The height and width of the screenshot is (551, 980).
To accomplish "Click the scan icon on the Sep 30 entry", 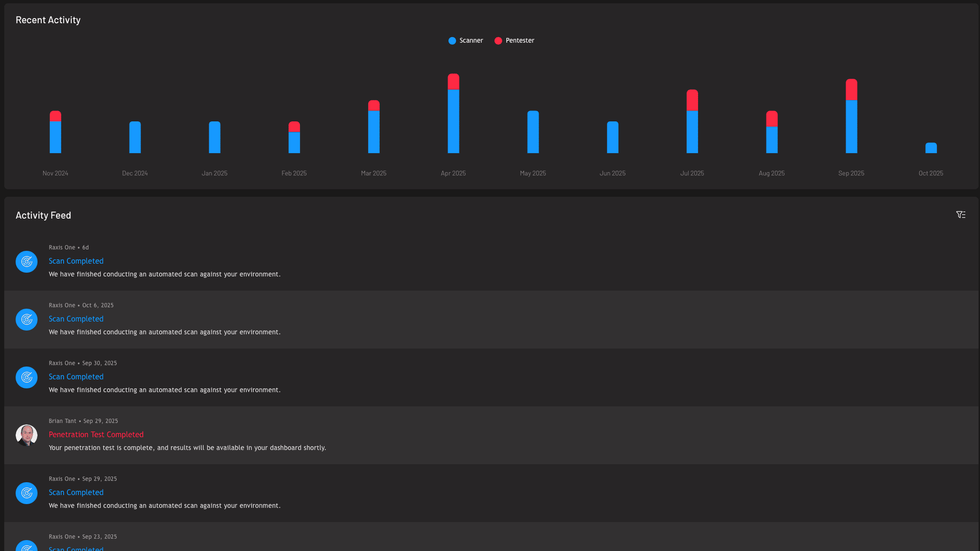I will click(x=26, y=377).
